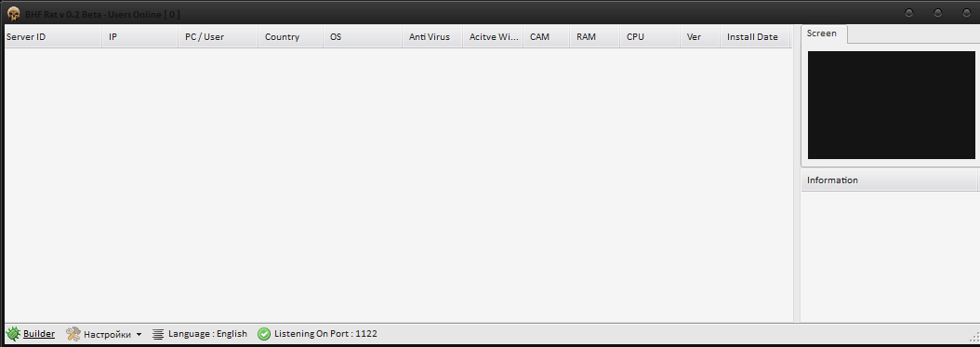Click the RAM column header
980x347 pixels.
(x=594, y=37)
